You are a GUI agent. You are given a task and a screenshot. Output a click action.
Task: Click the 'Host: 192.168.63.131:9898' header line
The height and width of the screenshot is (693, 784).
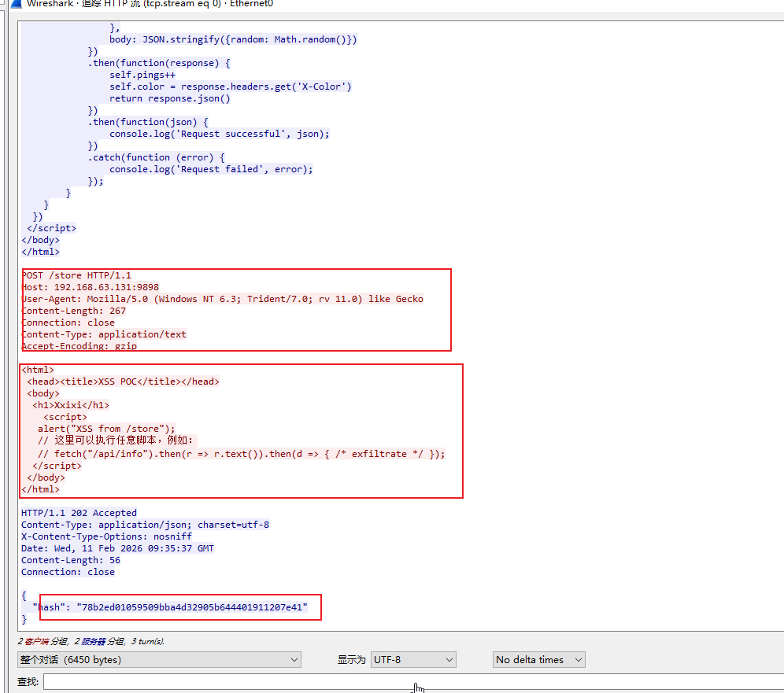click(91, 287)
